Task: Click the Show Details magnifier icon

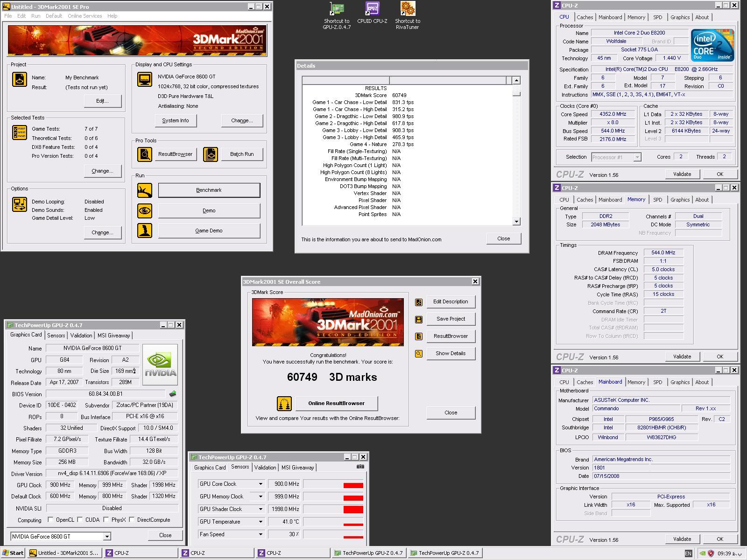Action: click(419, 354)
